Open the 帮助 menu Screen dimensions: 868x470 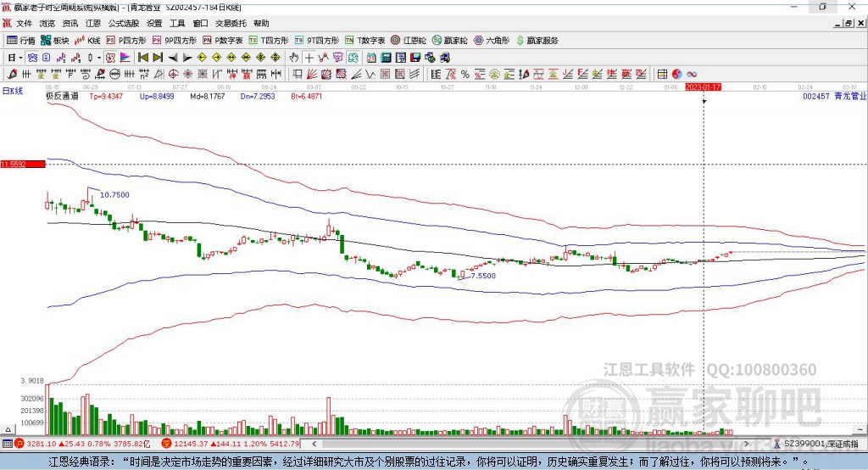point(261,23)
